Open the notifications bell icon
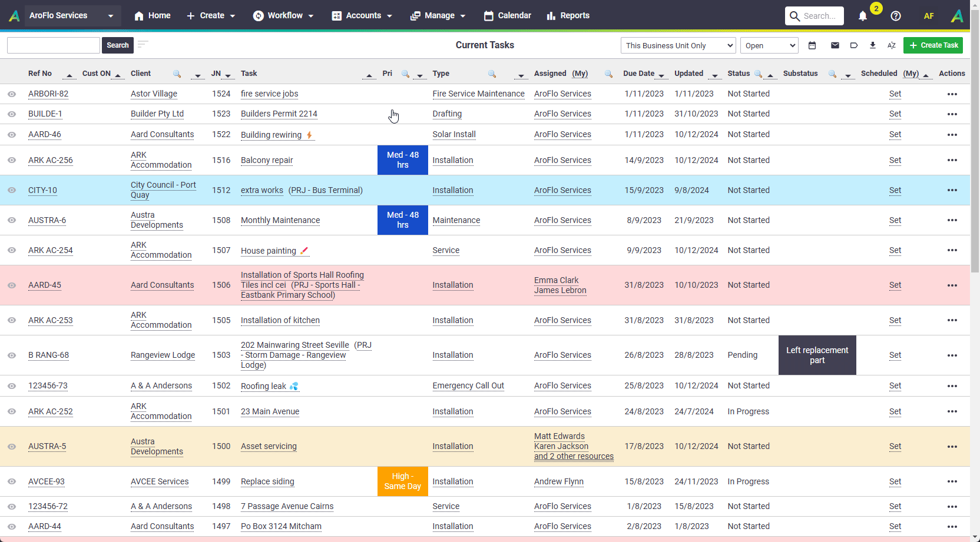This screenshot has width=980, height=542. (x=863, y=16)
